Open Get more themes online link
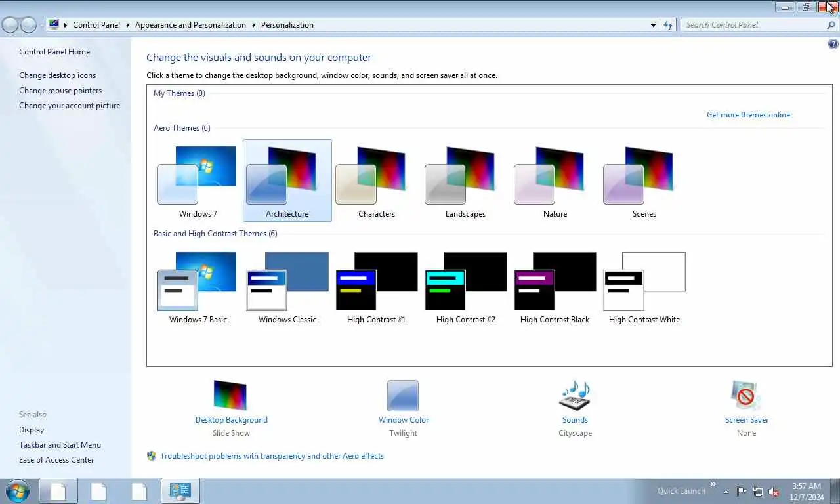Screen dimensions: 840x504 click(748, 115)
